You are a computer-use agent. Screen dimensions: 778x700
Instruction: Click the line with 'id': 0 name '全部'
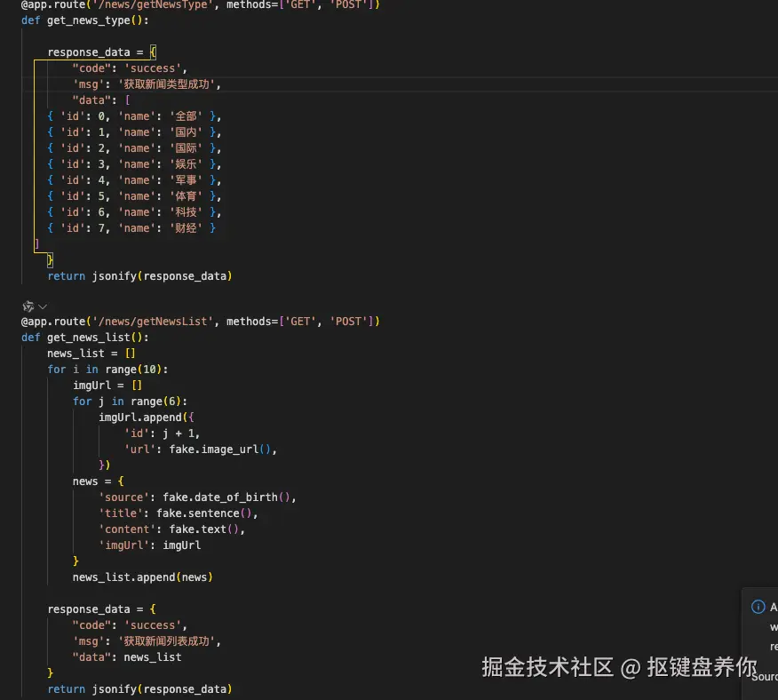(x=134, y=116)
